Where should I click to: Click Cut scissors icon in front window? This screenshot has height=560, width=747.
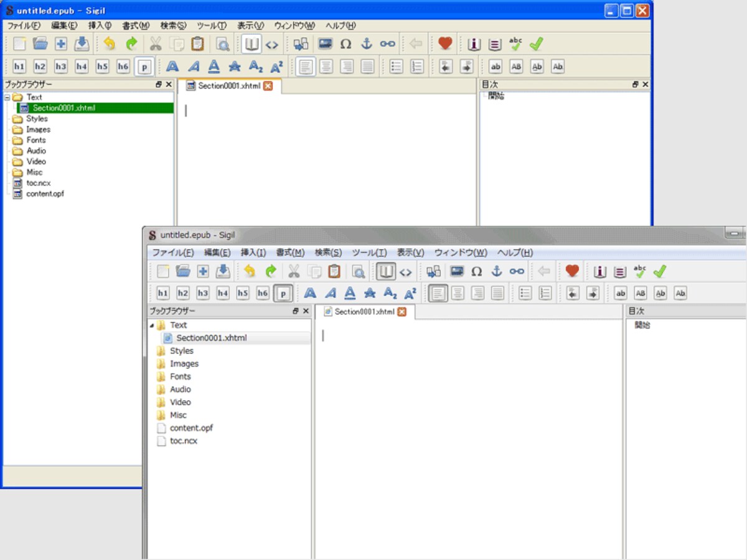click(294, 271)
